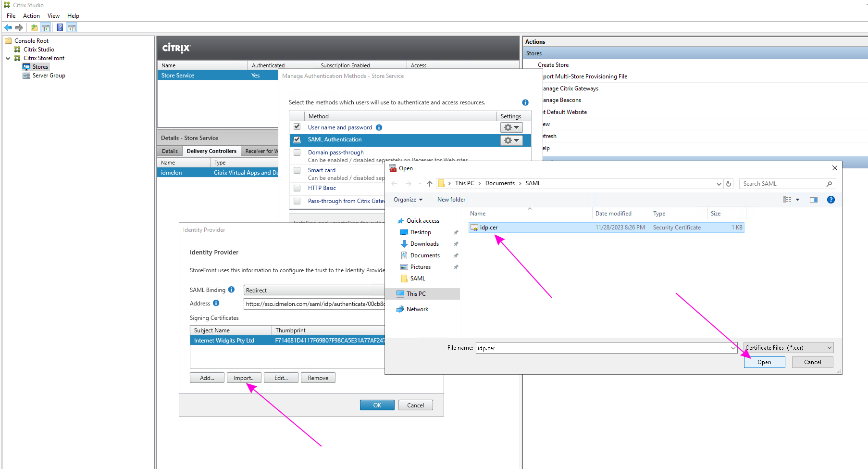
Task: Click the Open button in file dialog
Action: (764, 362)
